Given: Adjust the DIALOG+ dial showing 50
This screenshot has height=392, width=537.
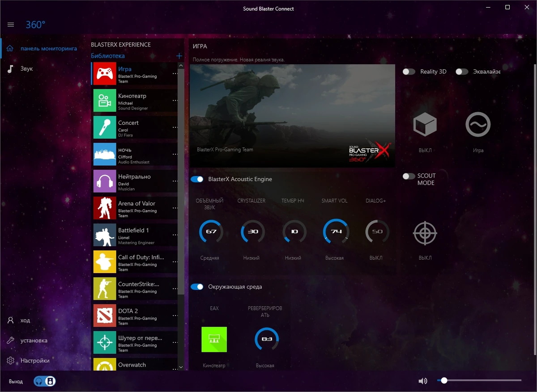Looking at the screenshot, I should click(x=377, y=232).
